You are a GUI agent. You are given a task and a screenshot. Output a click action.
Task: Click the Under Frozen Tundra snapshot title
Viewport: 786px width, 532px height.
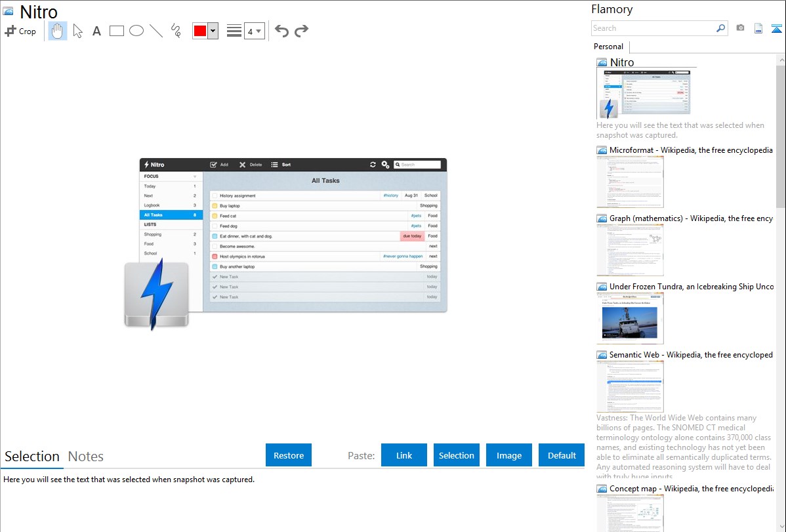(692, 286)
